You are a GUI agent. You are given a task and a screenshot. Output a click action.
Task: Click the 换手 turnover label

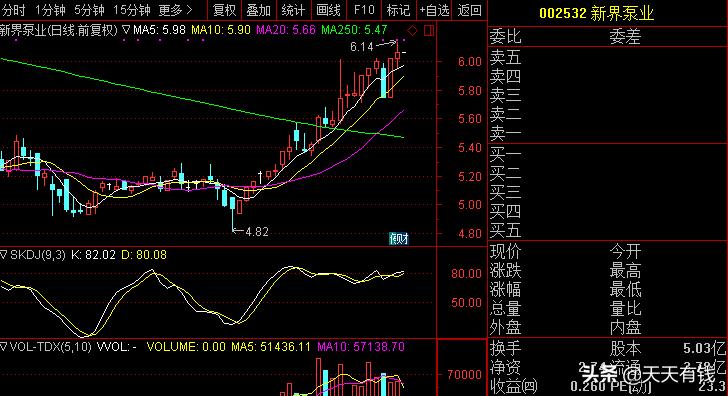click(x=506, y=348)
